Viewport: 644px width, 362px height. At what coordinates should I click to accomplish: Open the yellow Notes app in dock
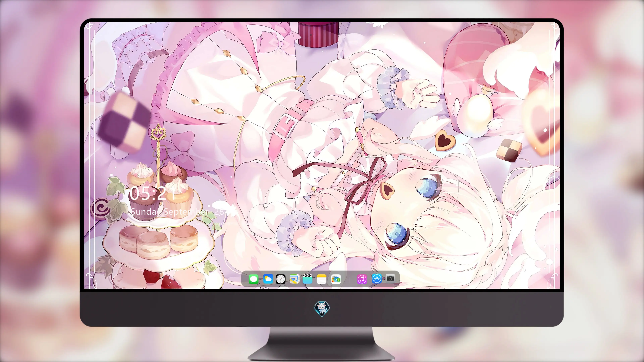321,279
